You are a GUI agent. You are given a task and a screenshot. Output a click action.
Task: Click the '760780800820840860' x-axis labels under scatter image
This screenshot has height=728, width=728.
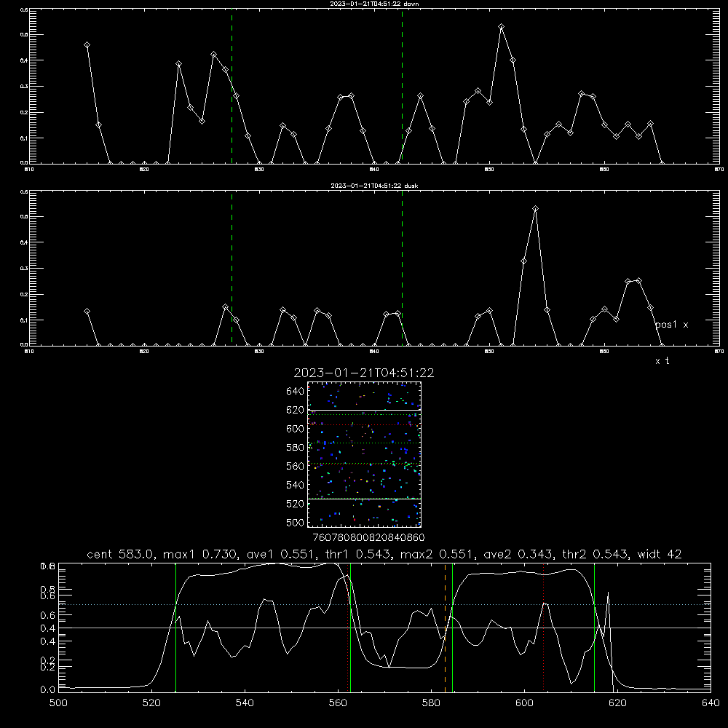(x=368, y=537)
